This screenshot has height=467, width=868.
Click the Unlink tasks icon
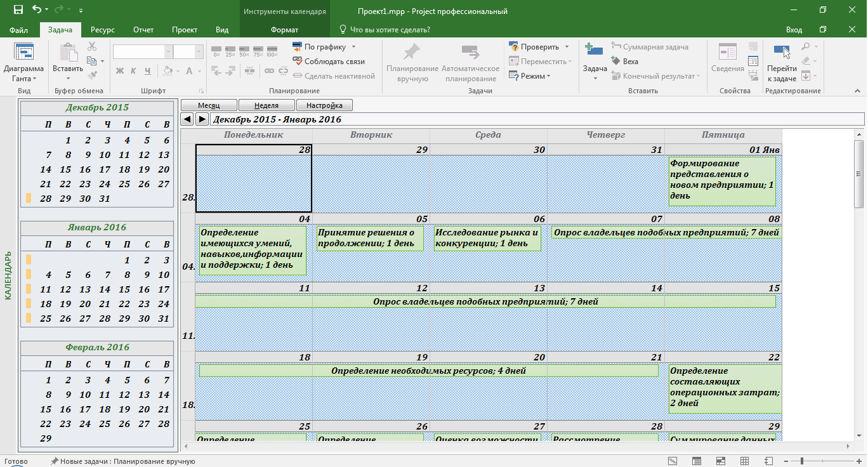[282, 71]
